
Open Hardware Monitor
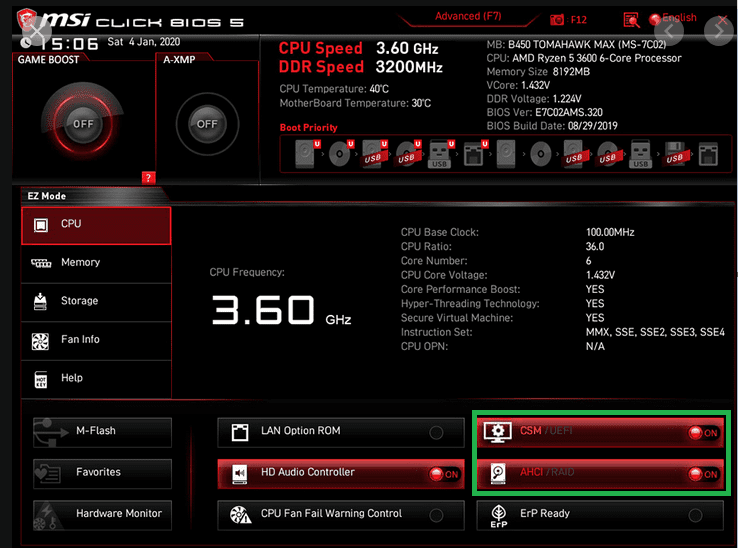(102, 515)
